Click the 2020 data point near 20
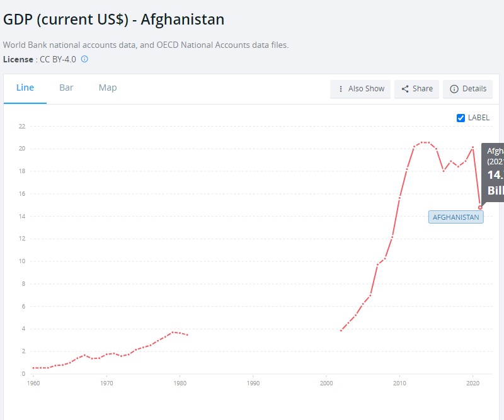The image size is (504, 420). click(x=472, y=147)
